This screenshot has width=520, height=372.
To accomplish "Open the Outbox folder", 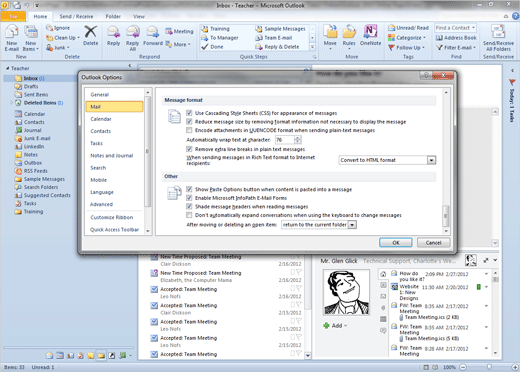I will (28, 163).
